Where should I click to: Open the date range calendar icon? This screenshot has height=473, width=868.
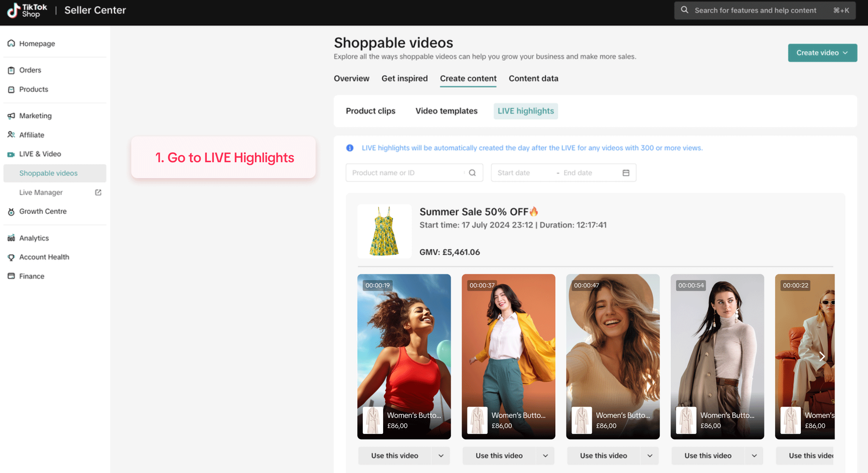[626, 173]
